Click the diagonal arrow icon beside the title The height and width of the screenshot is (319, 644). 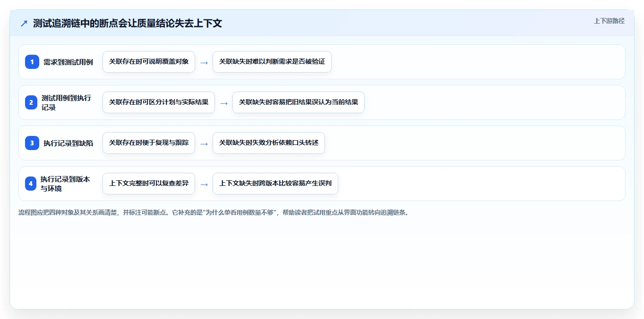pyautogui.click(x=24, y=24)
